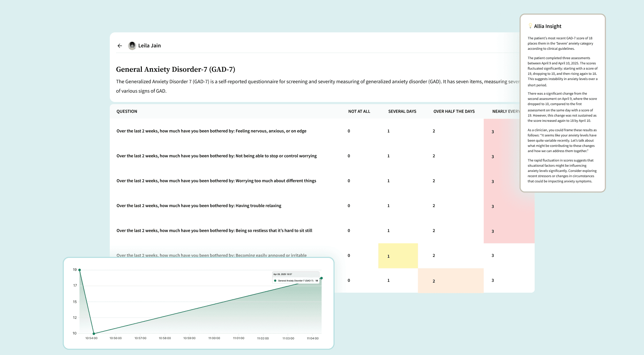Click the patient name Leila Jain
Viewport: 644px width, 355px height.
(x=149, y=46)
